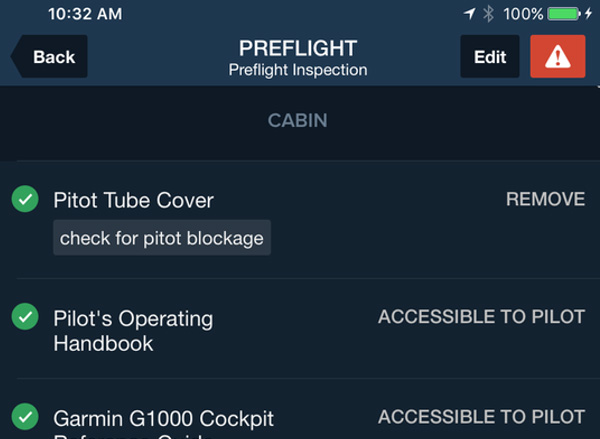Tap the red warning triangle emergency button
Image resolution: width=600 pixels, height=439 pixels.
point(558,56)
